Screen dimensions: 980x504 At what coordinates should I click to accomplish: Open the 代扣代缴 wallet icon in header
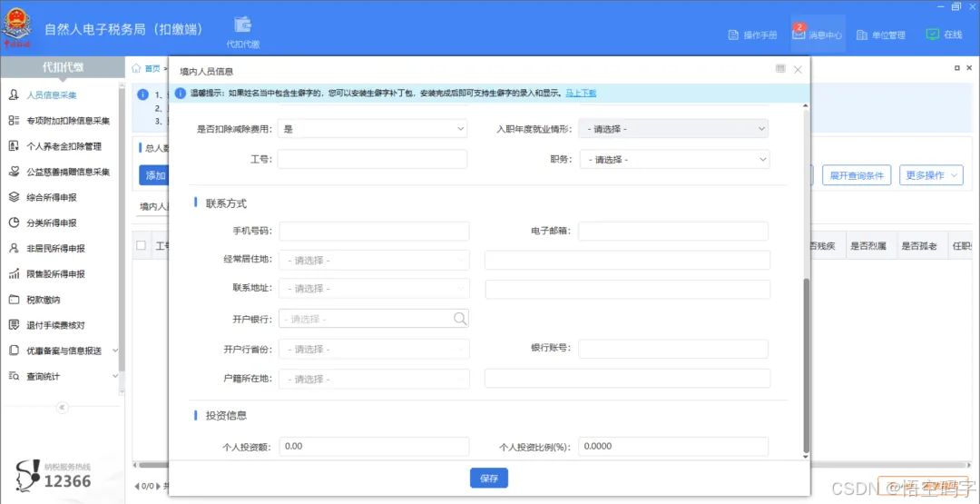(x=242, y=25)
